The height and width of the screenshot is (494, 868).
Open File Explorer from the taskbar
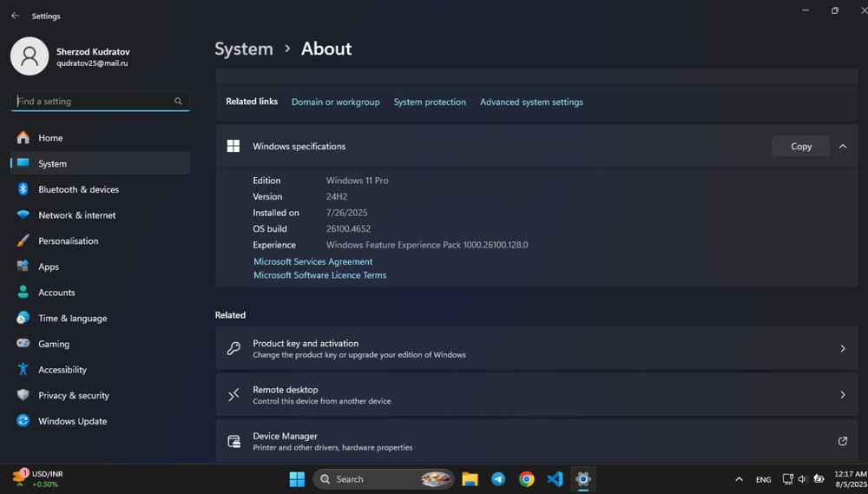pyautogui.click(x=470, y=479)
